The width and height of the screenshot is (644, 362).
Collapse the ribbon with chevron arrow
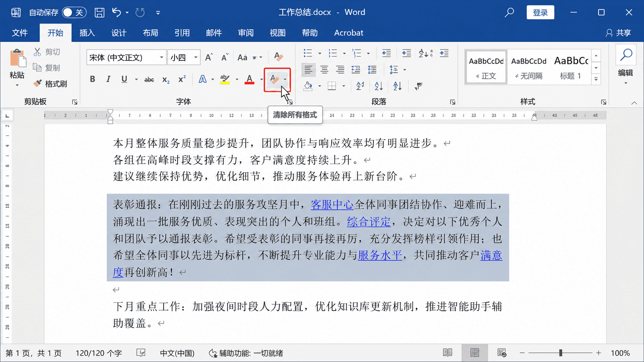pyautogui.click(x=634, y=103)
